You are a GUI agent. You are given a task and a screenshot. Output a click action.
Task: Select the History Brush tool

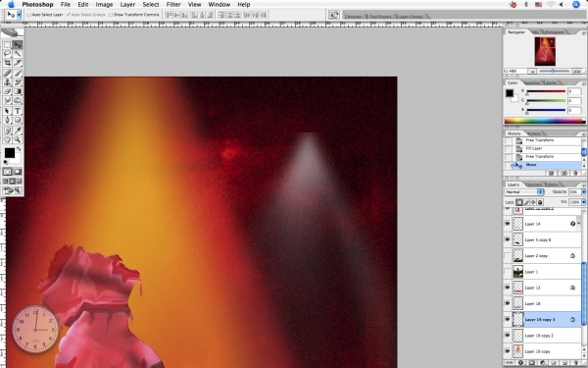[18, 82]
